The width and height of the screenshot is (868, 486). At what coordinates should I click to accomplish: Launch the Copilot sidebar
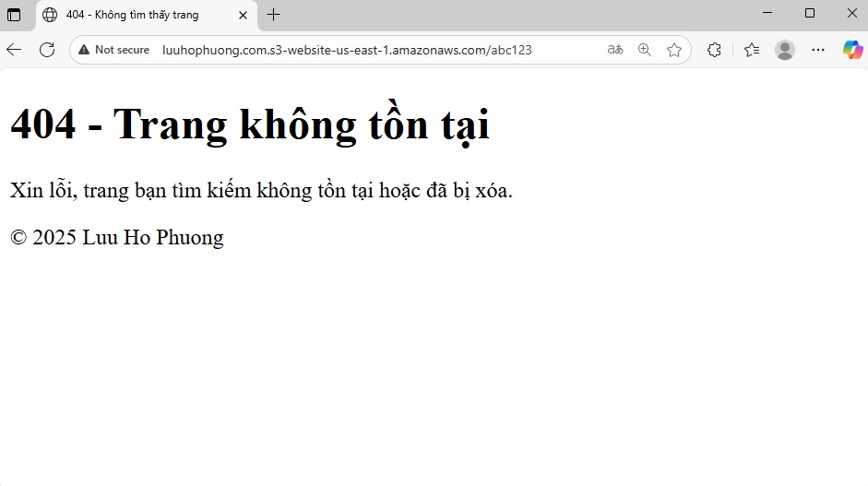852,50
